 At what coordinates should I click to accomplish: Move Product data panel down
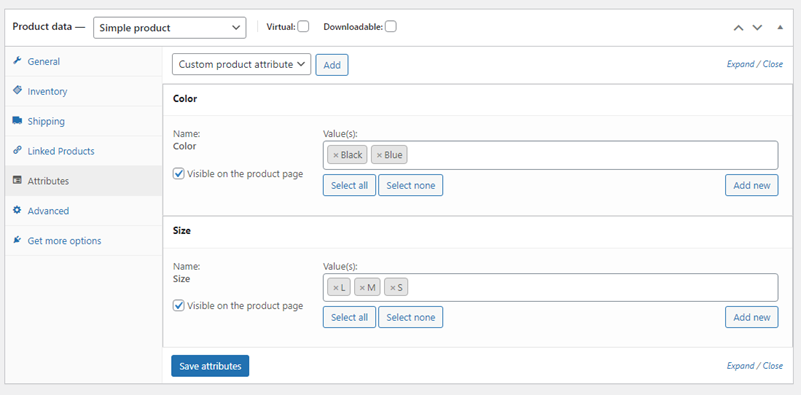(x=757, y=28)
